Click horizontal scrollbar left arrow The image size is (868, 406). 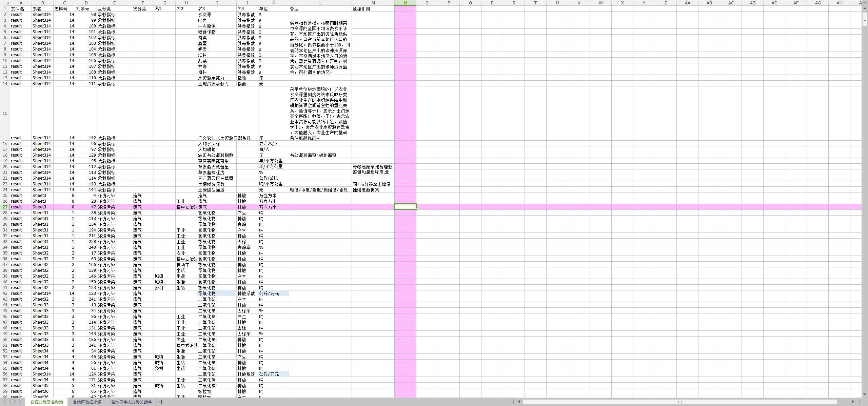tap(519, 402)
